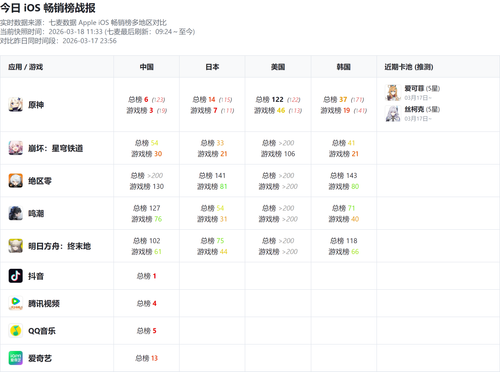Click the 当前快照时间 line
The width and height of the screenshot is (500, 372).
[x=97, y=32]
